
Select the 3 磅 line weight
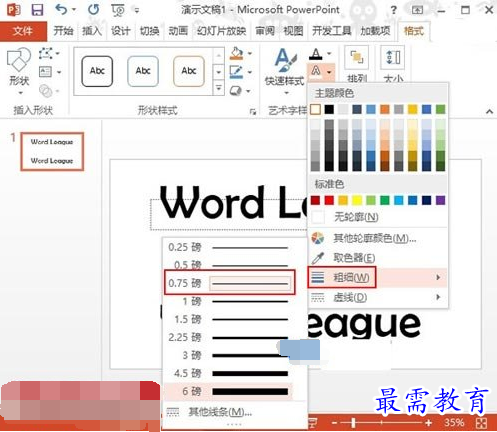pos(229,355)
